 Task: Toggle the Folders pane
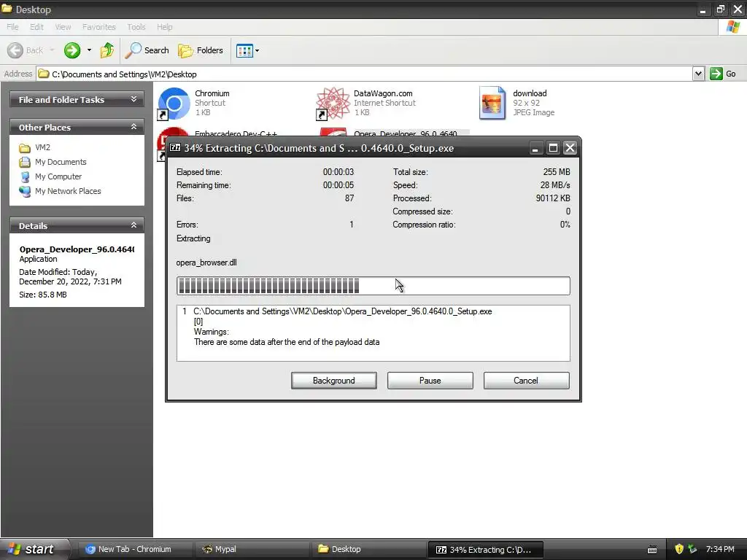200,50
